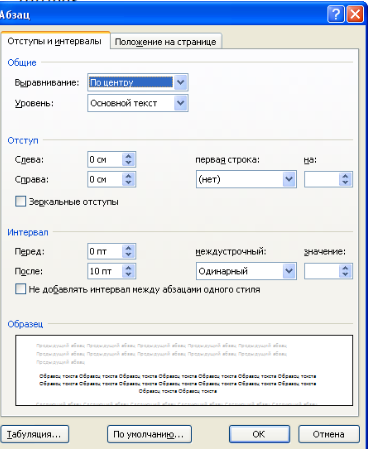371x449 pixels.
Task: Click the После spacing value field
Action: pyautogui.click(x=104, y=271)
